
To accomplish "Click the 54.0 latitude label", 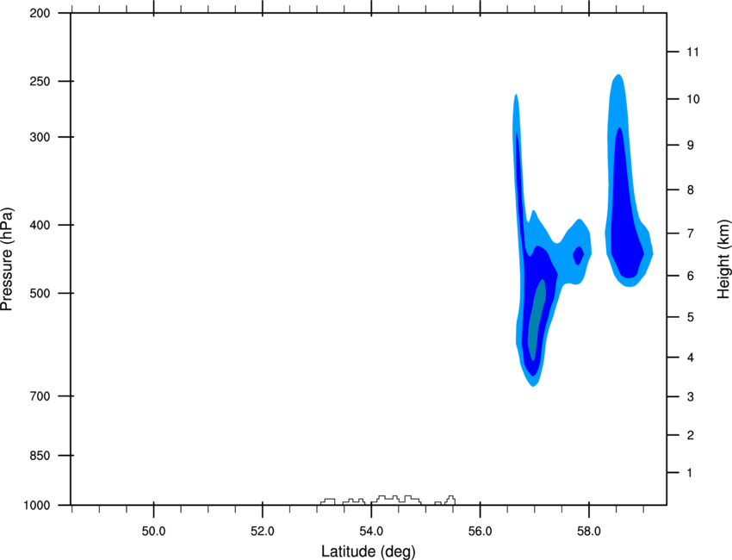I will click(x=371, y=532).
